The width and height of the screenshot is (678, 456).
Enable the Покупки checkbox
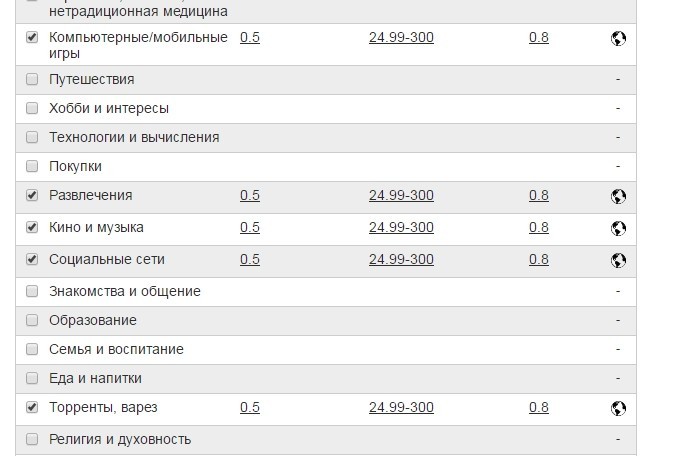click(32, 166)
